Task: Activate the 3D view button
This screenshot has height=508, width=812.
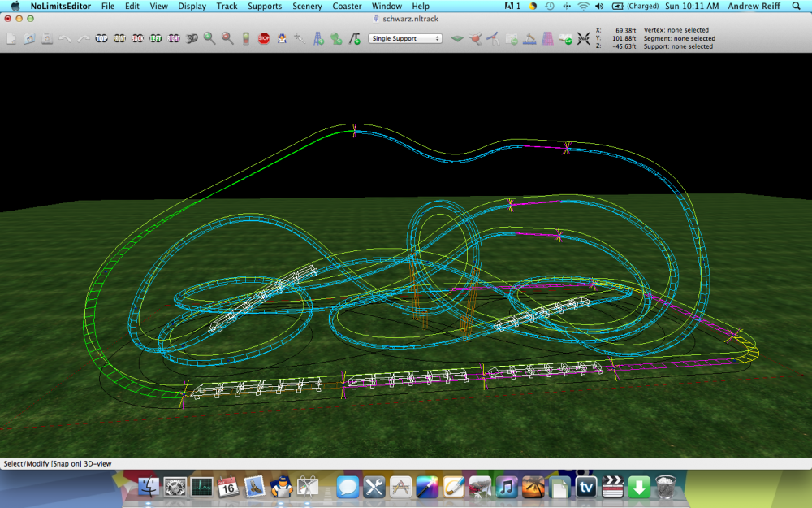Action: tap(192, 38)
